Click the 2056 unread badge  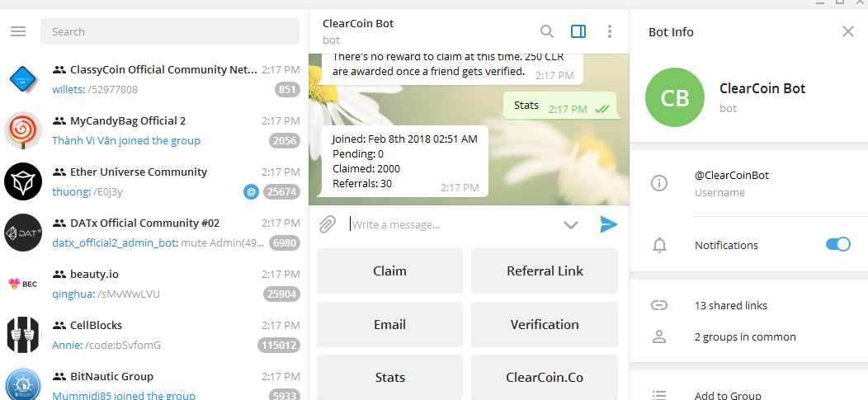pos(285,140)
